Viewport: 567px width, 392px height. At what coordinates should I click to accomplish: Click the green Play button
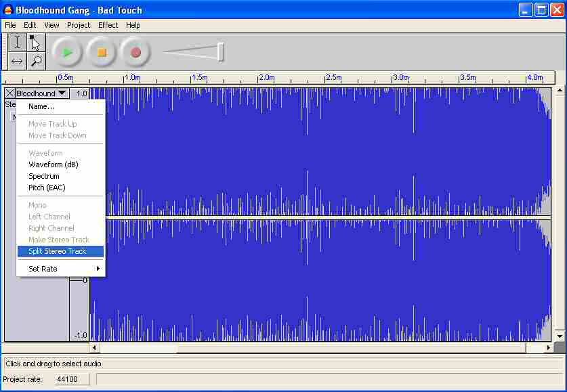coord(67,53)
